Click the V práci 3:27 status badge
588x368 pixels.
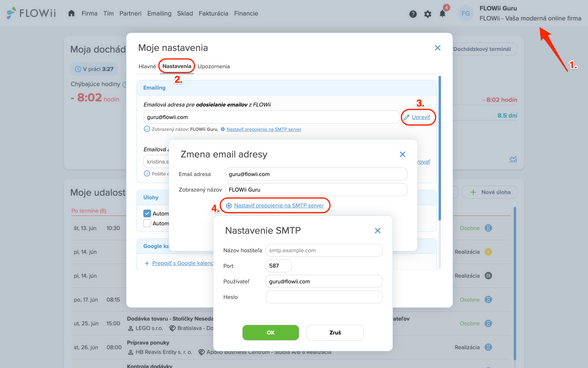coord(94,69)
